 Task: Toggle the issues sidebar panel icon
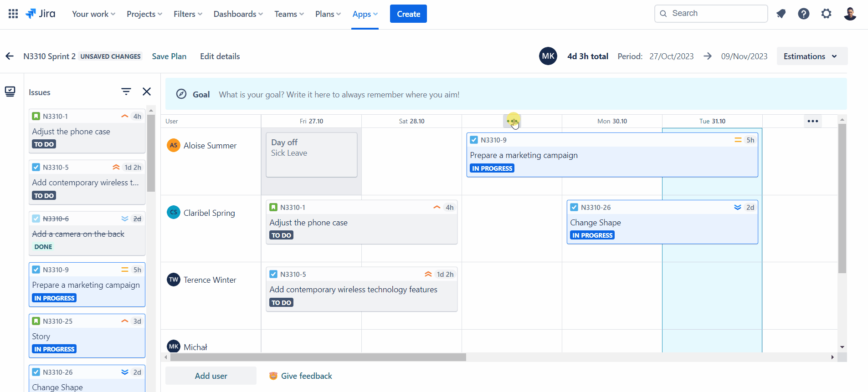click(10, 92)
